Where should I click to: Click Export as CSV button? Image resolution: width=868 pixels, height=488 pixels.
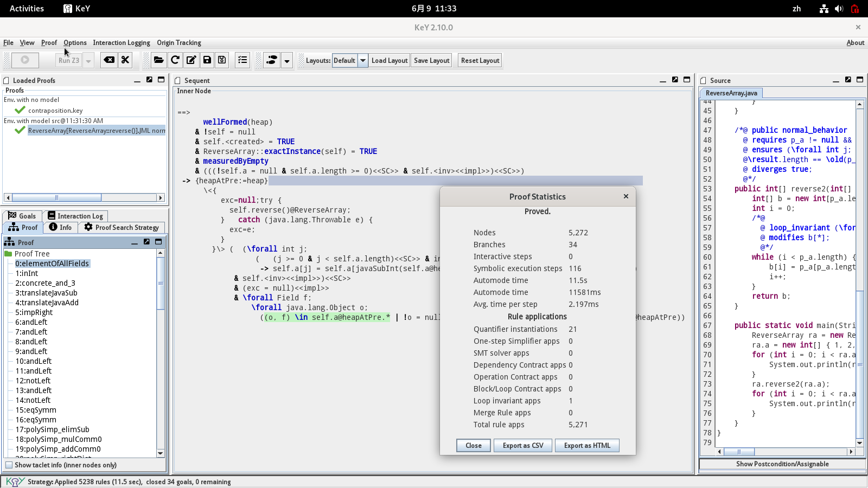(x=522, y=446)
